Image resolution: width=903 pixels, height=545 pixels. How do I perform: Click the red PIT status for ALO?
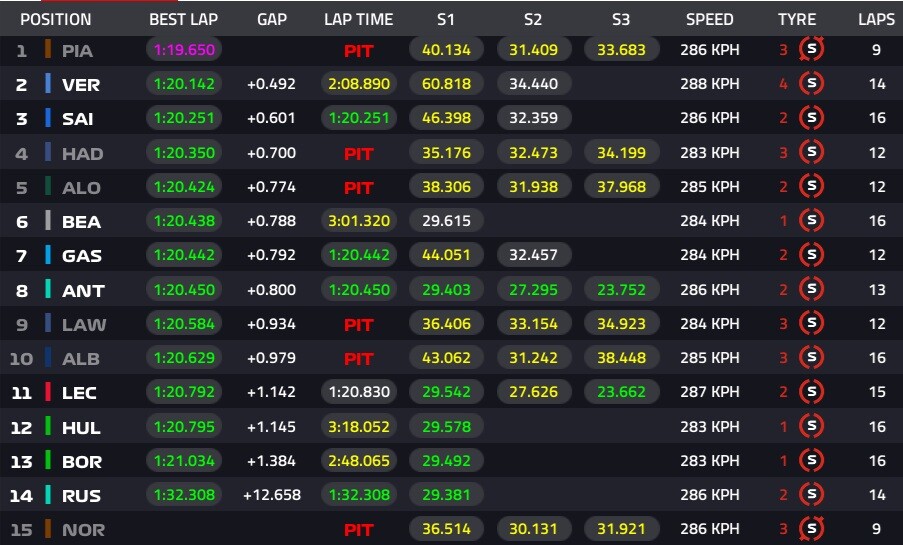click(358, 187)
